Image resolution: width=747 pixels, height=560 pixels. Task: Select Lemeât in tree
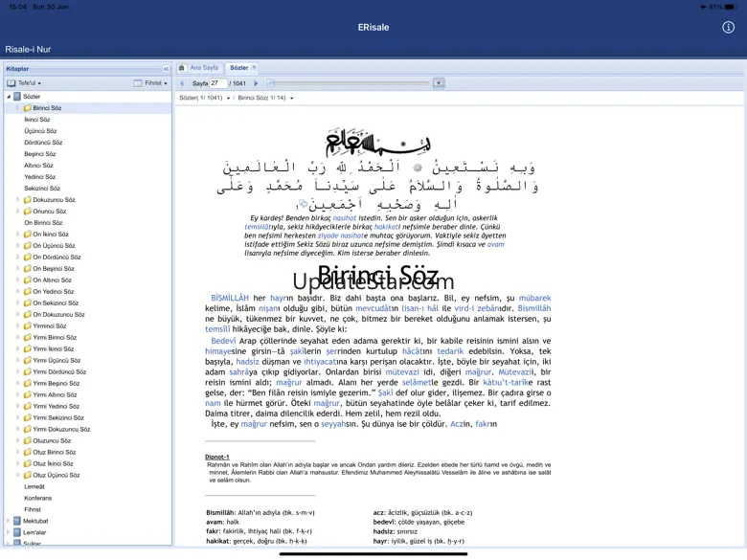34,486
